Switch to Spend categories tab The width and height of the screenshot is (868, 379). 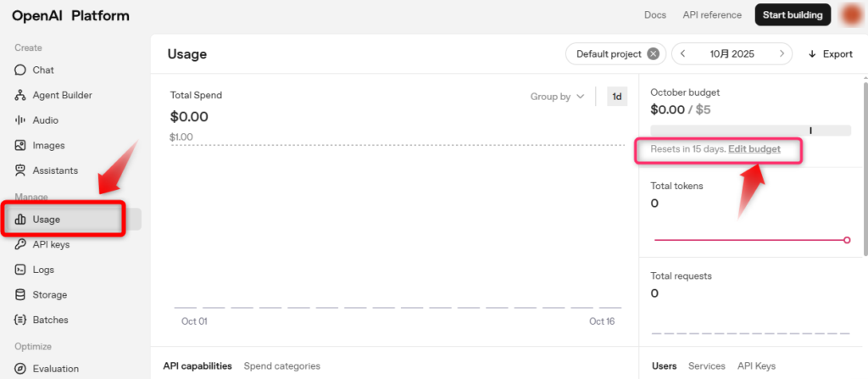pos(281,366)
